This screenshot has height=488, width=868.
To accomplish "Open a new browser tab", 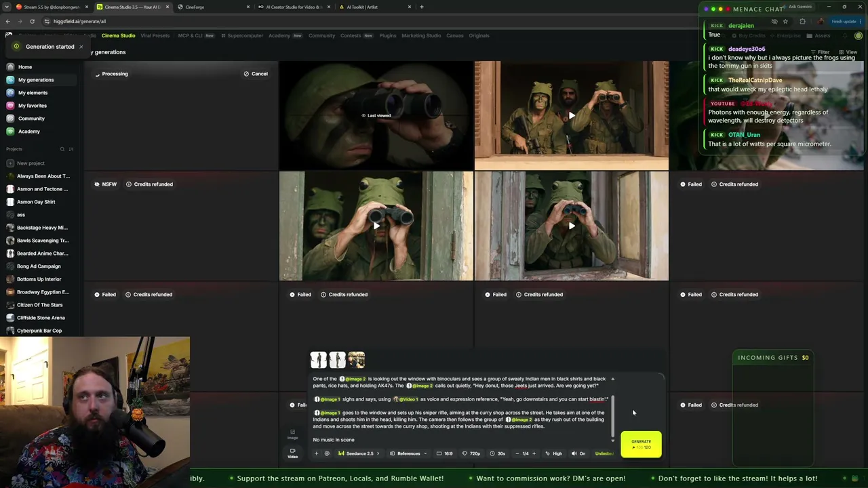I will pos(422,7).
